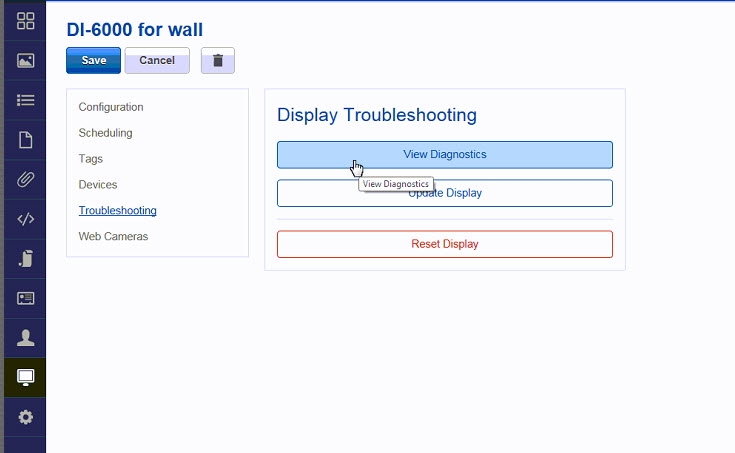
Task: Click the Save button
Action: coord(93,60)
